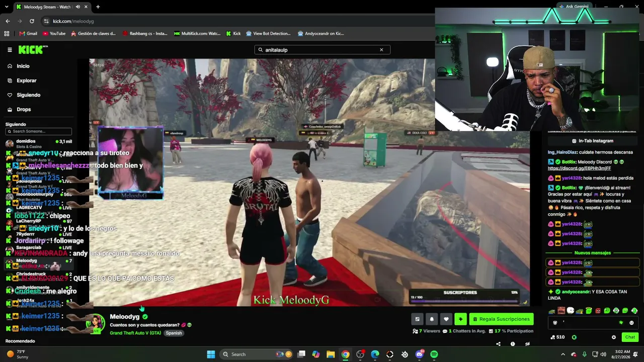
Task: Open Drops in the Kick sidebar
Action: (x=24, y=109)
